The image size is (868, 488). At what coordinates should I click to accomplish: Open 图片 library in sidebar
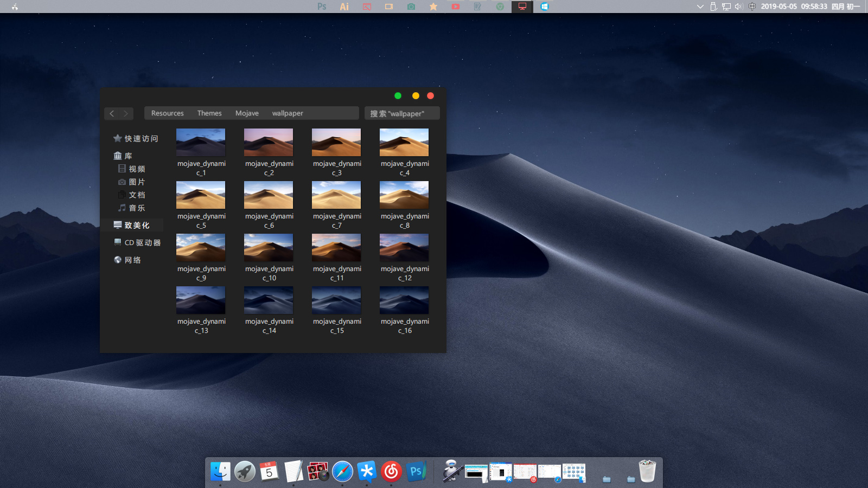132,182
